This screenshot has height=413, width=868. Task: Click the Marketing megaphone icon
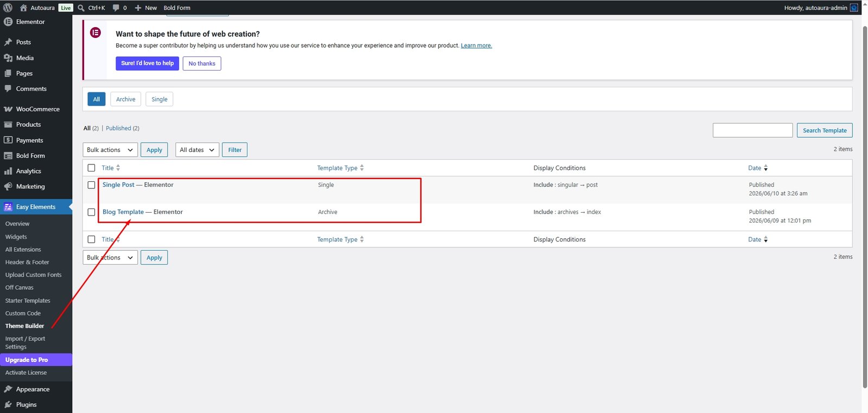[8, 186]
